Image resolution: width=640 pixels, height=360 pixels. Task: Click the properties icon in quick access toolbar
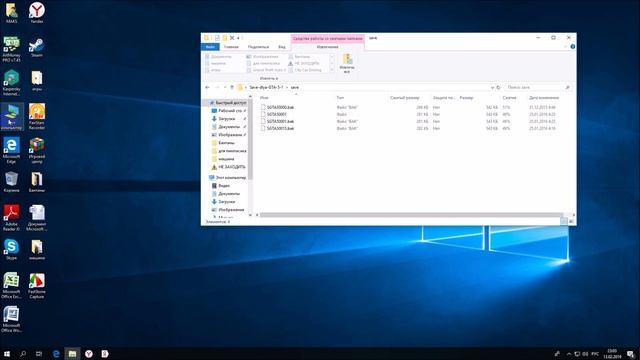tap(217, 38)
